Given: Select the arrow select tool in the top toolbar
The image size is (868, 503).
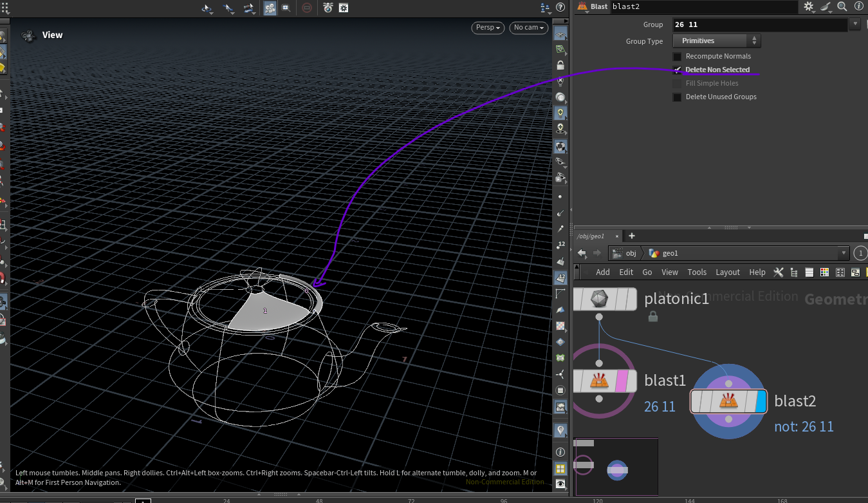Looking at the screenshot, I should pos(228,8).
